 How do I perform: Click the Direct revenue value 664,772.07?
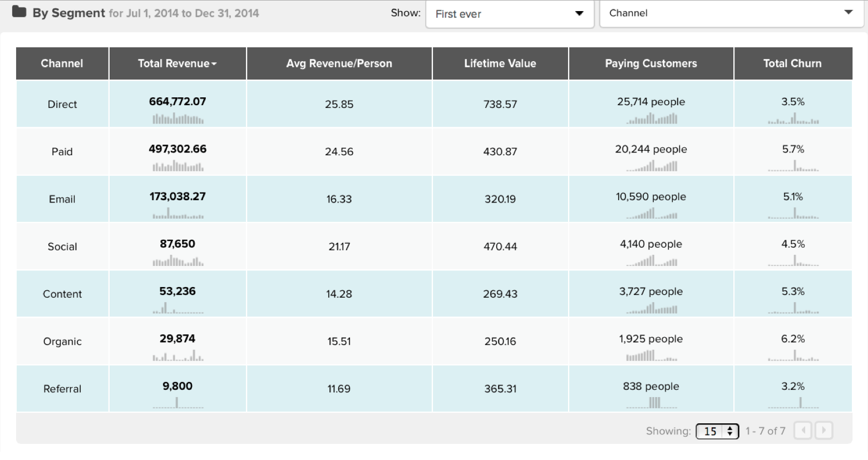click(177, 101)
